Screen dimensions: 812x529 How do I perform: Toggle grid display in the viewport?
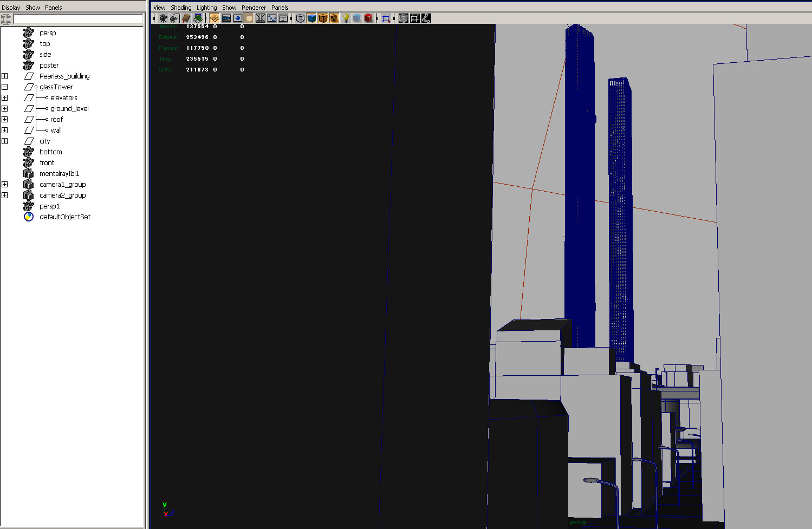pyautogui.click(x=215, y=18)
